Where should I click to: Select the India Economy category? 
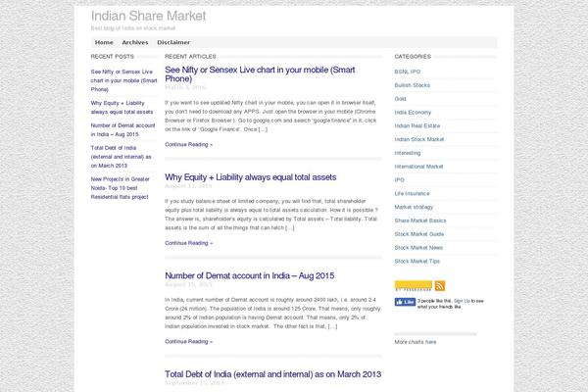pyautogui.click(x=413, y=112)
